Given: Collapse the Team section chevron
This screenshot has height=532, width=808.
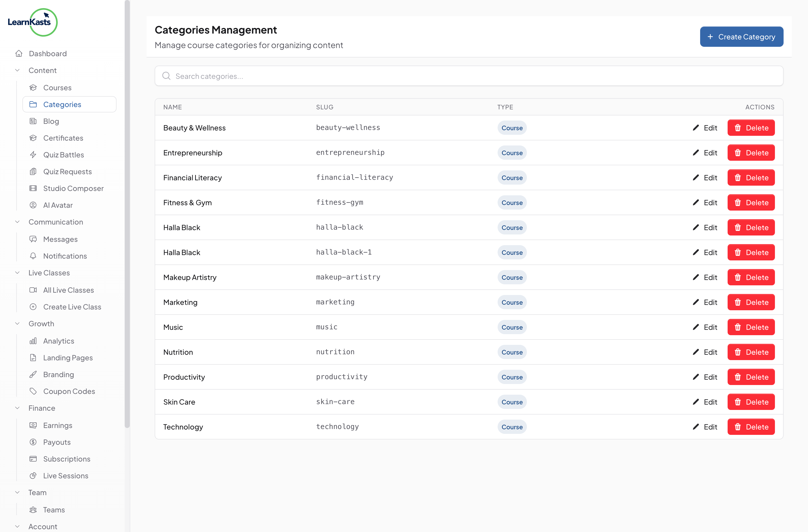Looking at the screenshot, I should pos(17,493).
